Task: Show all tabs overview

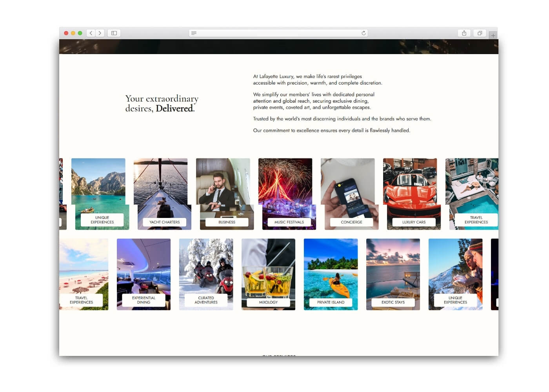Action: pos(480,33)
